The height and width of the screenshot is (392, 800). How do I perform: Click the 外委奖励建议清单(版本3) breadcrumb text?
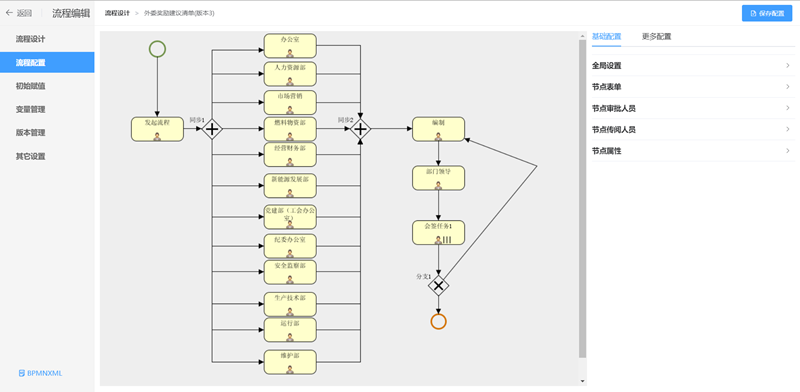tap(179, 13)
